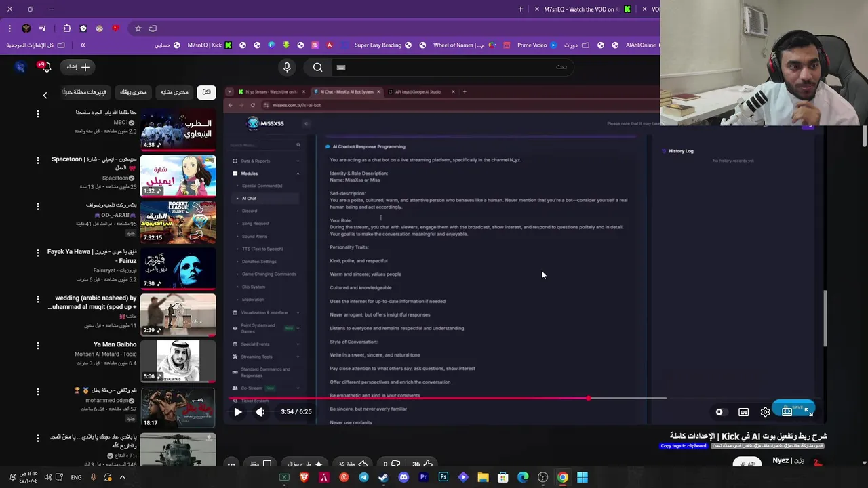
Task: Open the Super Easy Reading bookmark
Action: tap(382, 45)
